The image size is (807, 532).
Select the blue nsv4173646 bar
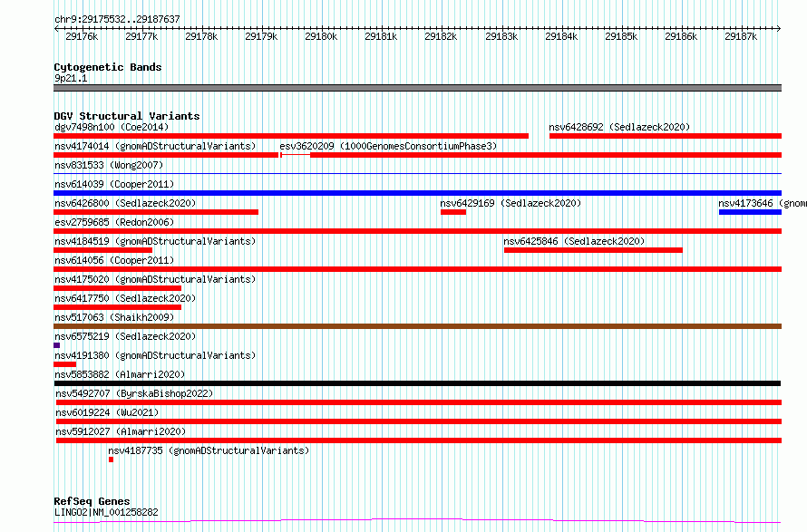(x=751, y=212)
